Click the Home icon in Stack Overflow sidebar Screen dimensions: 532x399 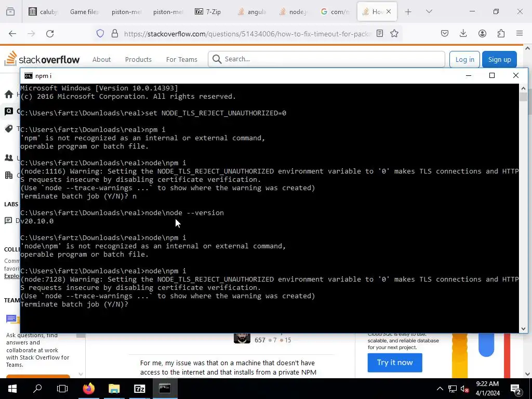pos(8,94)
